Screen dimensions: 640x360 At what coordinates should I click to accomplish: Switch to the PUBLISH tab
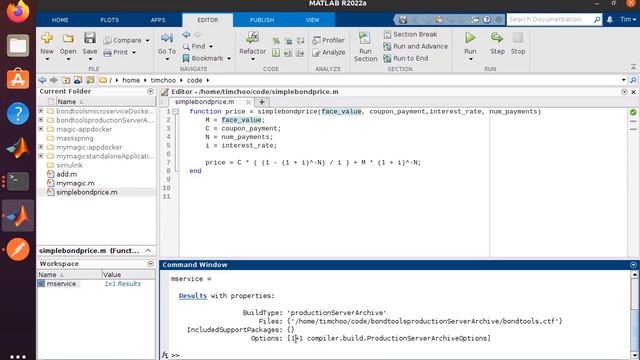coord(262,20)
